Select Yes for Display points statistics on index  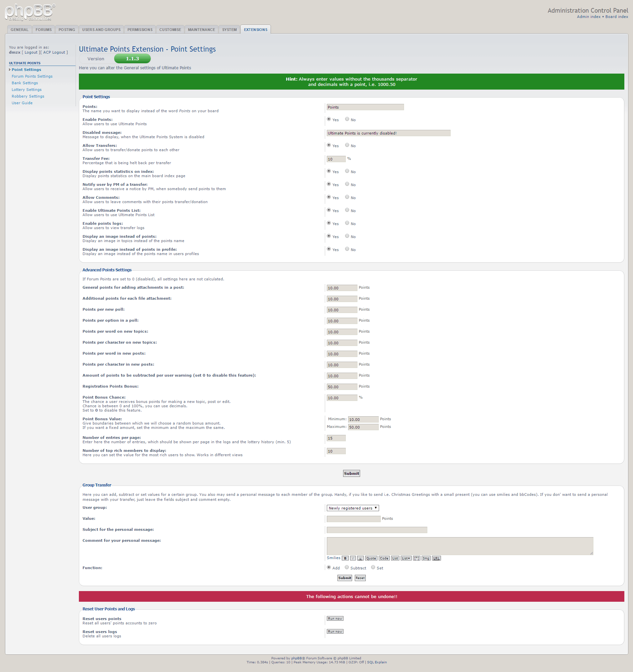(329, 171)
